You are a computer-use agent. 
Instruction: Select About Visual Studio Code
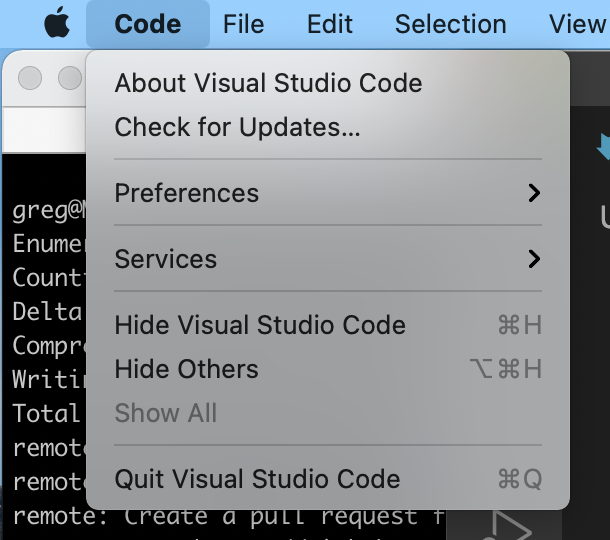[x=268, y=83]
